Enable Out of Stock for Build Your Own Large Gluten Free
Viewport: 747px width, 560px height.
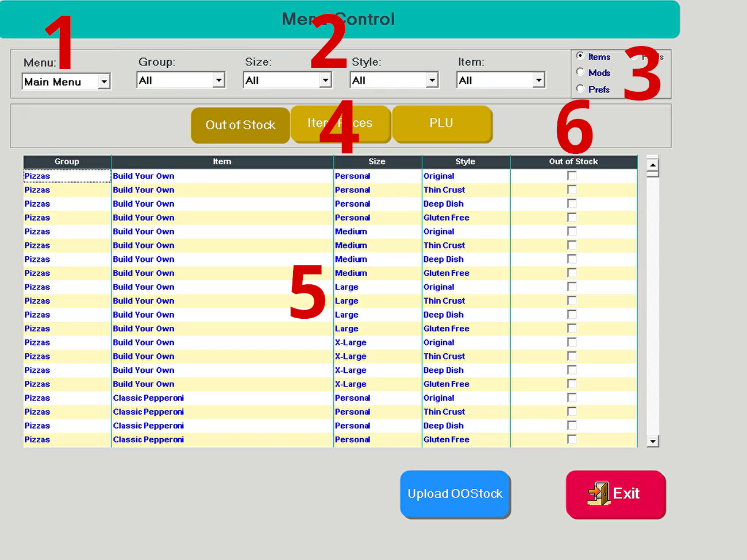tap(572, 328)
